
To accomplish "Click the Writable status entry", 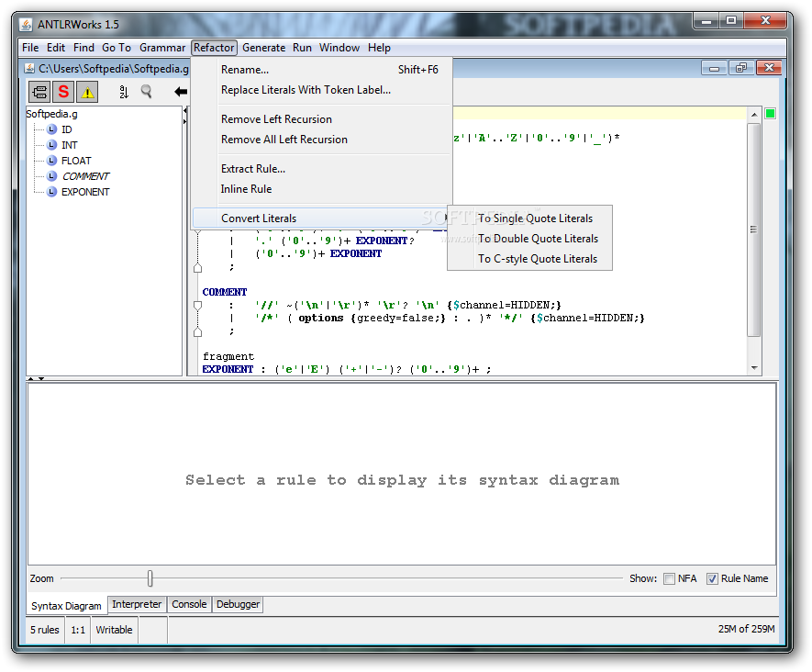I will point(114,630).
